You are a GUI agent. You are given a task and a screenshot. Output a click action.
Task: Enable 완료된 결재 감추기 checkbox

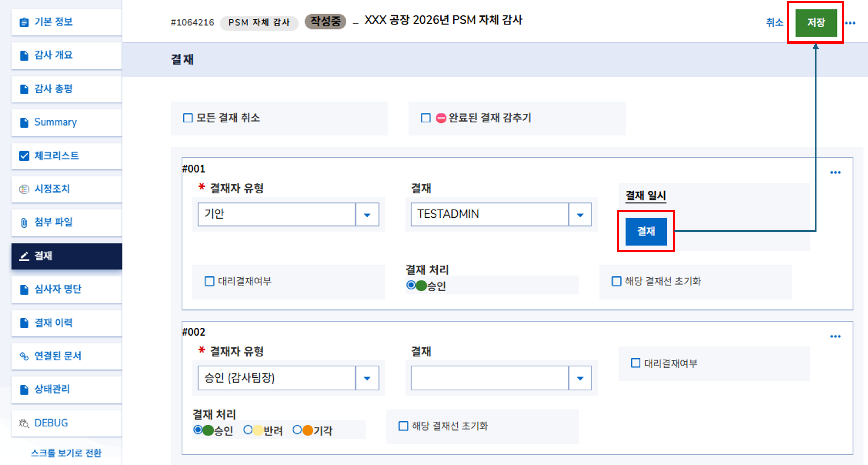(x=425, y=118)
